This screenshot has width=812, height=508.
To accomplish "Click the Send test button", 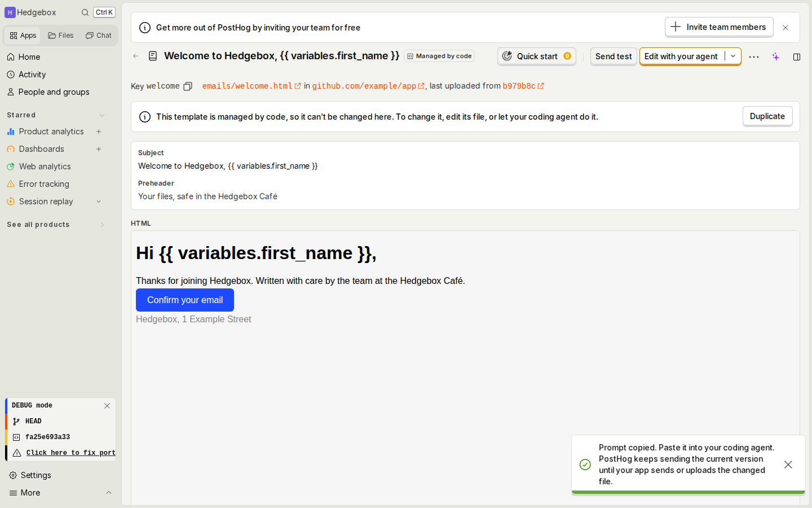I will click(614, 56).
